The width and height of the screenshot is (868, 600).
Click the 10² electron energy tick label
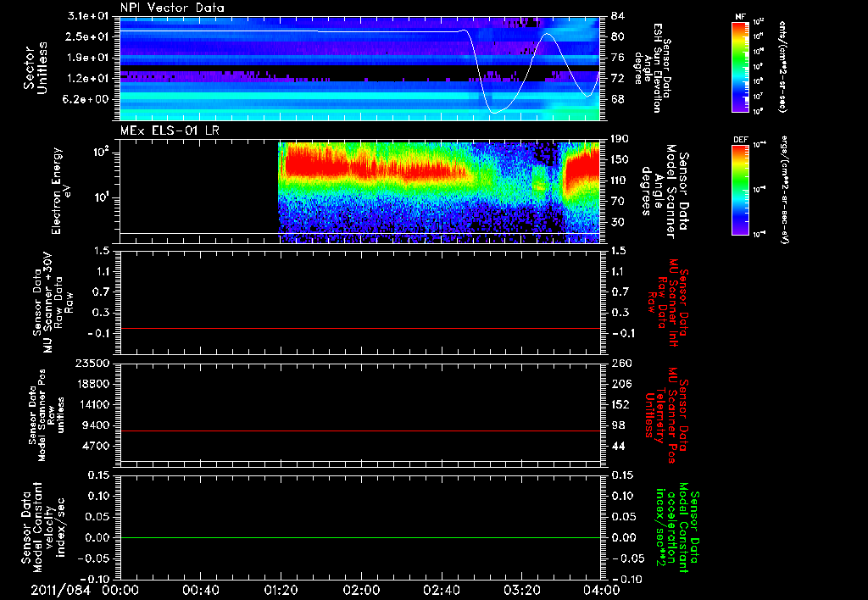103,153
